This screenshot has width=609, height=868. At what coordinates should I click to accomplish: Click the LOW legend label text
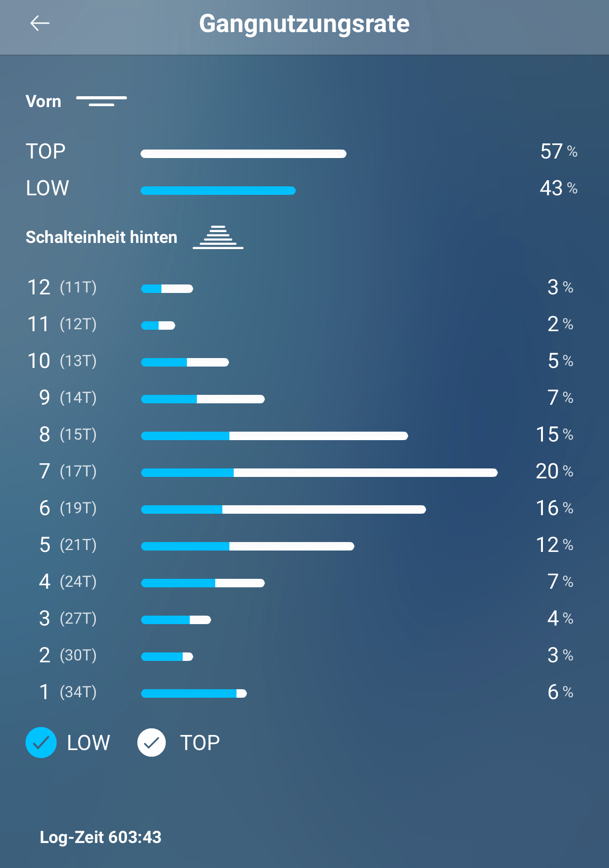pos(88,743)
